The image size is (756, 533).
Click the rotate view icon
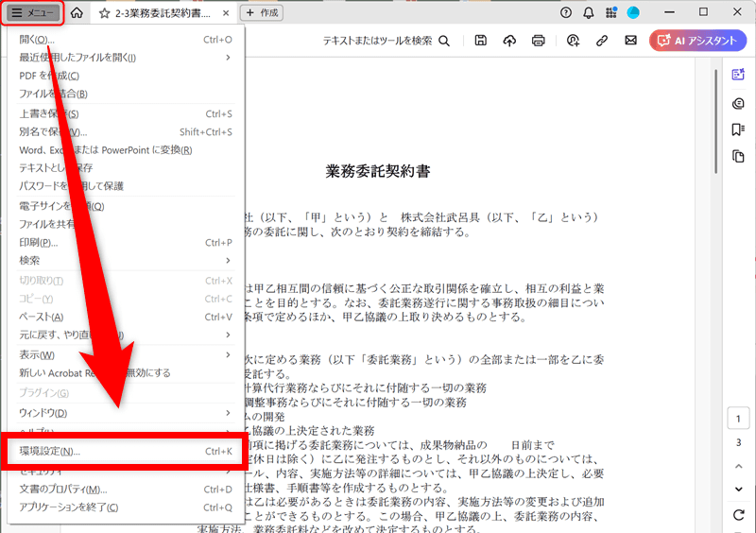739,515
